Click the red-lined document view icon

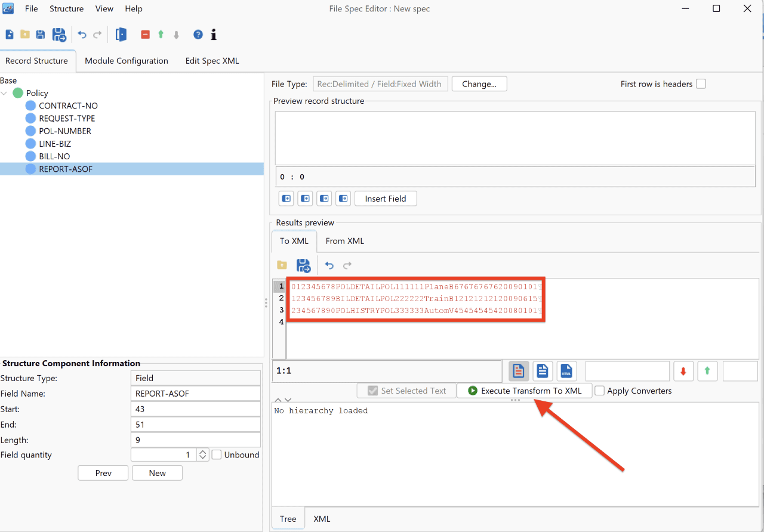[x=518, y=371]
